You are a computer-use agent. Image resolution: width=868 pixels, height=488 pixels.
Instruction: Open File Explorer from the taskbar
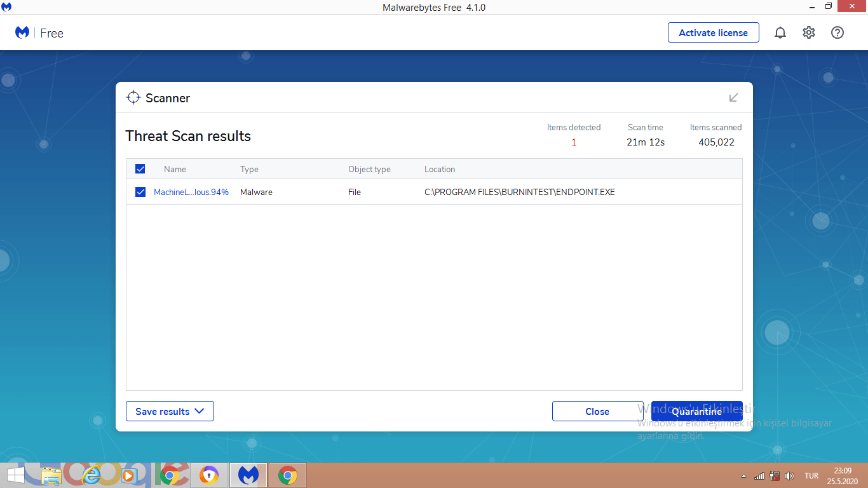pos(51,475)
